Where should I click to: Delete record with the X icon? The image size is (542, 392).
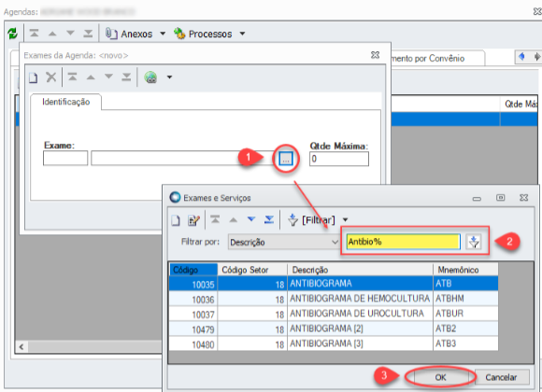[51, 77]
